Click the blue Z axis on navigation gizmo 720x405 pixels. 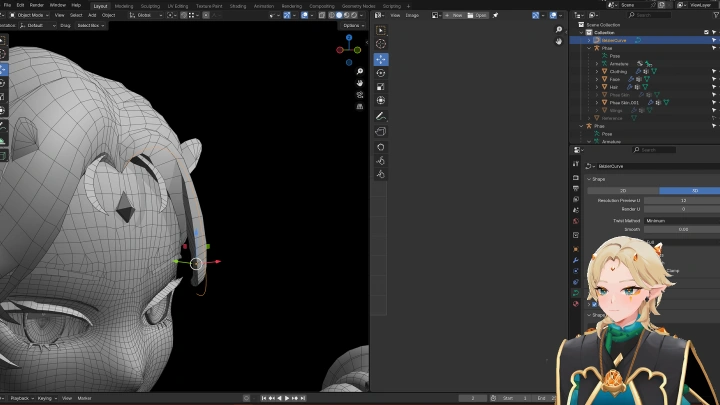[x=349, y=38]
